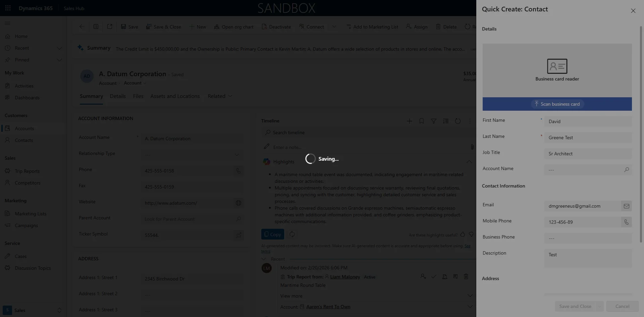Open the website via the globe icon

(238, 203)
